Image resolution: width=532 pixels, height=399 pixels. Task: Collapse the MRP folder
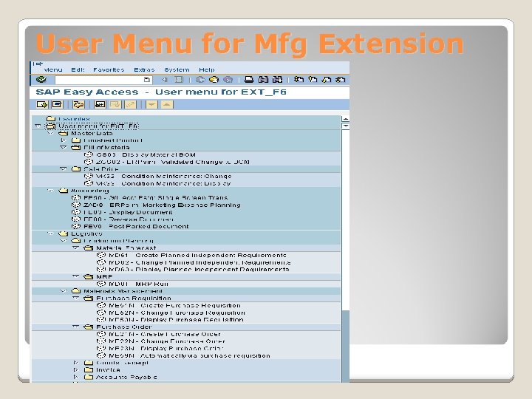tap(76, 276)
